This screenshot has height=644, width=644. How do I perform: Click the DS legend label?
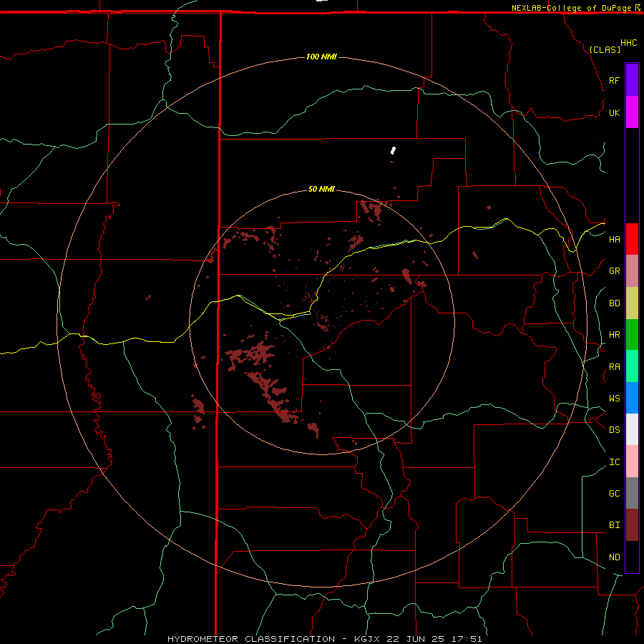[614, 429]
